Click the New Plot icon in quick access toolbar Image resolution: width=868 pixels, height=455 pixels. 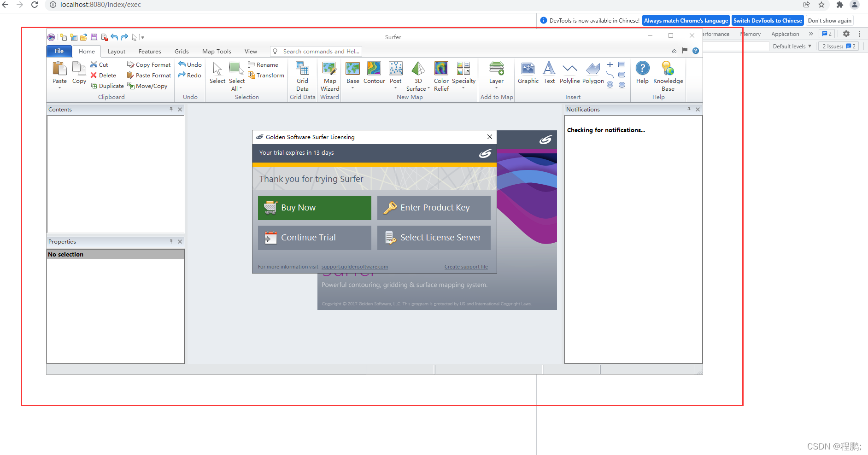click(63, 37)
